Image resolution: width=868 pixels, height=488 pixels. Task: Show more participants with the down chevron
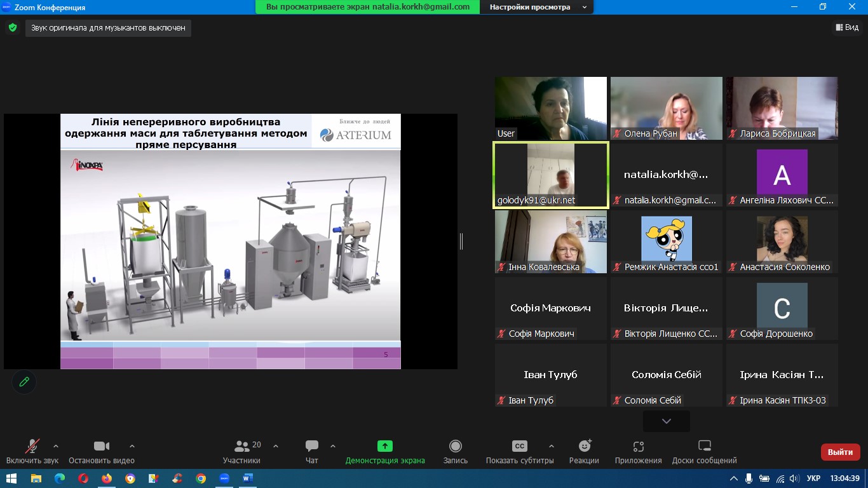(x=666, y=421)
